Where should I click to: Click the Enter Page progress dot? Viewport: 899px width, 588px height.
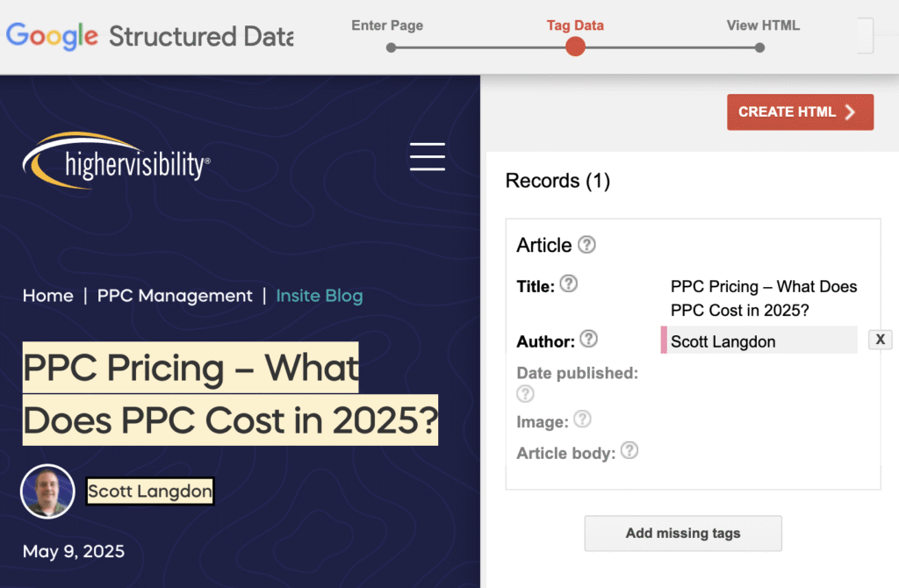tap(391, 47)
